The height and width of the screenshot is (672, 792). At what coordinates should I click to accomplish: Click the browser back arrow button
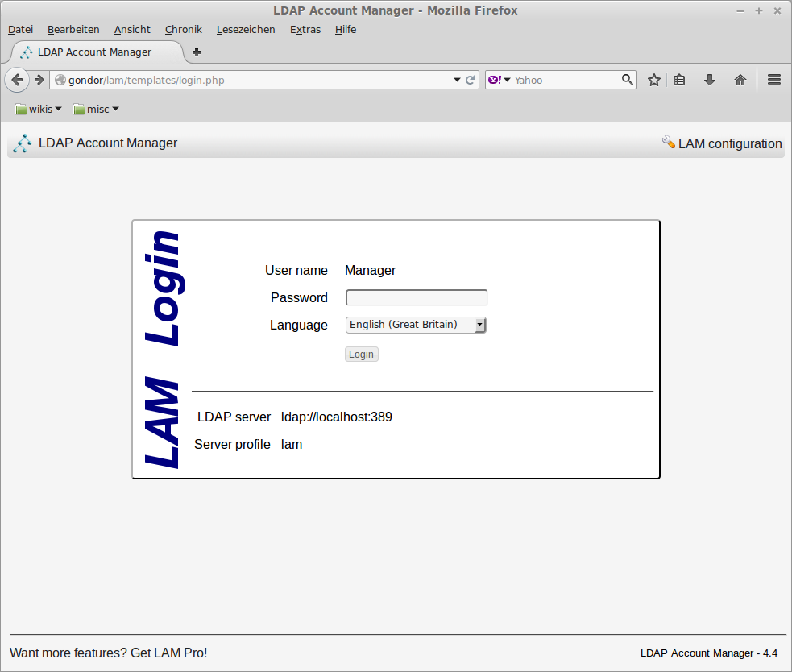[17, 80]
